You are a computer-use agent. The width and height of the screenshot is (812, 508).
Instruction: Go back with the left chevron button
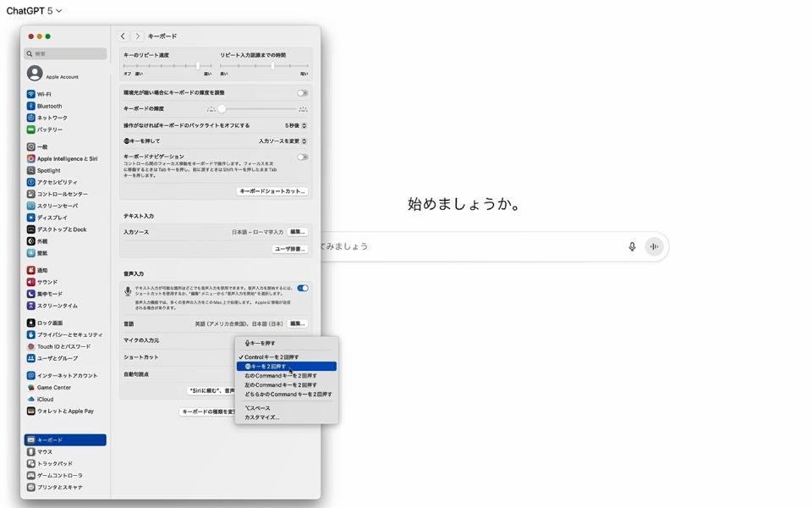tap(123, 36)
